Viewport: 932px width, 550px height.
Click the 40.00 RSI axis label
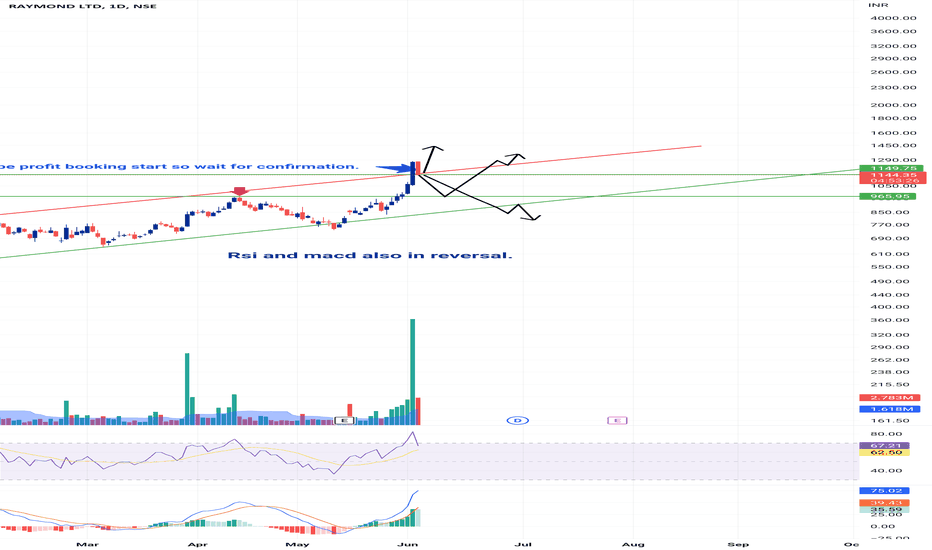886,471
